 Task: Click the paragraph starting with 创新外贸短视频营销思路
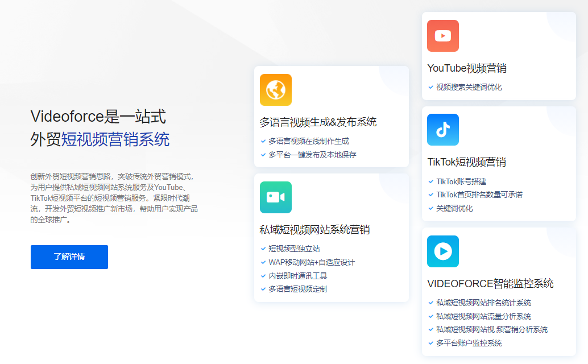coord(114,198)
